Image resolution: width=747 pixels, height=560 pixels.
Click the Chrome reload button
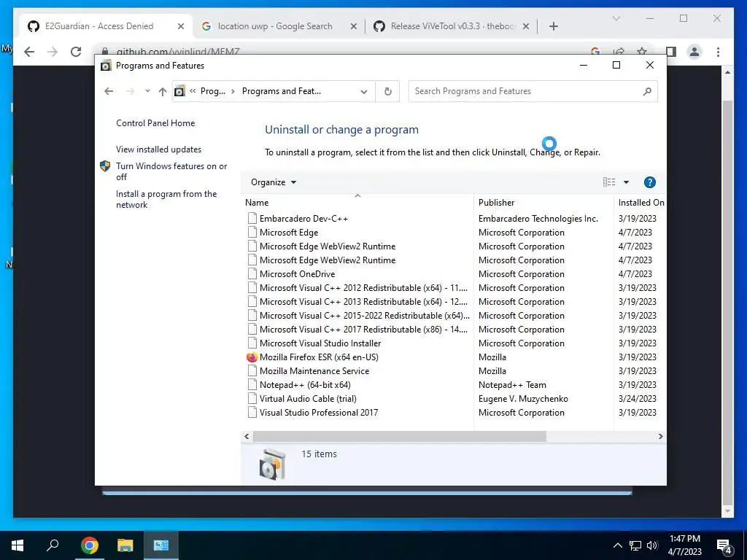[76, 52]
